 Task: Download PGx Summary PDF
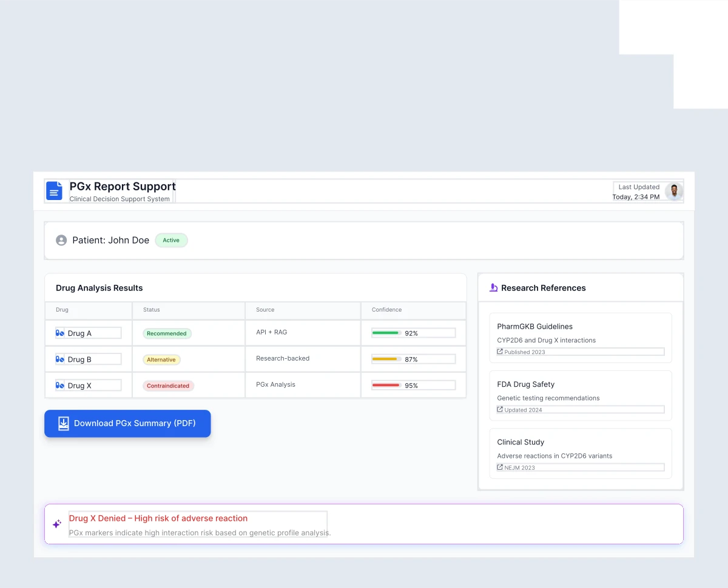click(127, 423)
